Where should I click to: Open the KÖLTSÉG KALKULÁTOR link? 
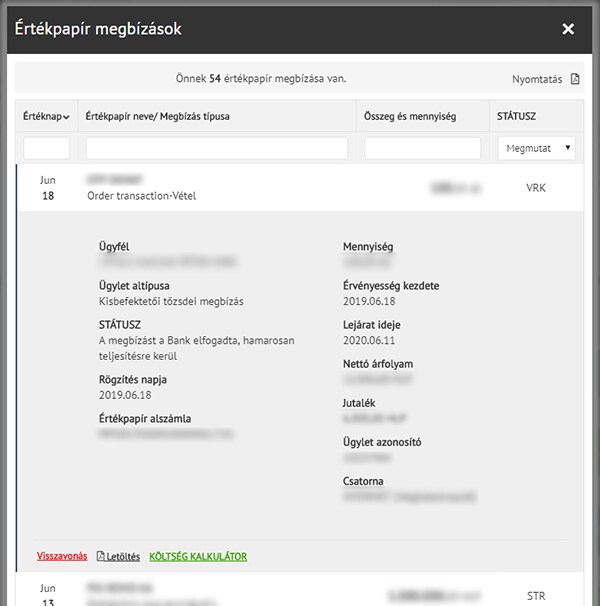tap(197, 556)
